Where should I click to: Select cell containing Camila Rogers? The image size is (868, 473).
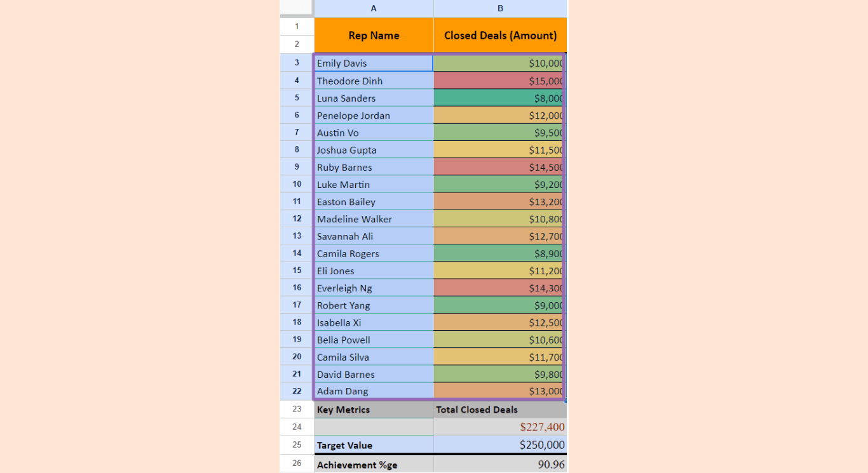point(374,253)
